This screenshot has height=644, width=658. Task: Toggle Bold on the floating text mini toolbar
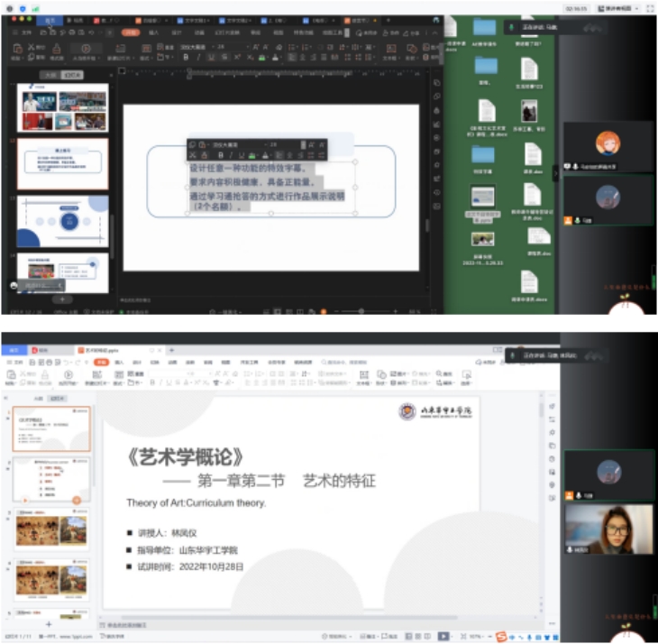[x=220, y=155]
